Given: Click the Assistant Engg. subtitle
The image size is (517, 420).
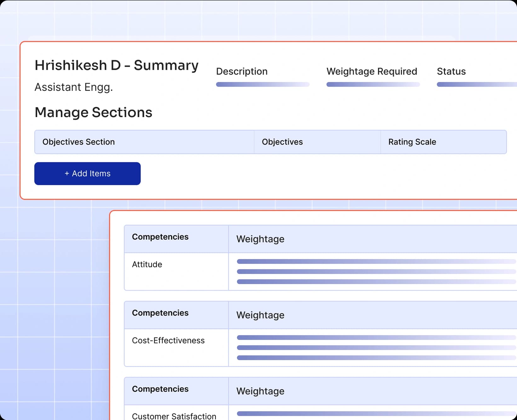Looking at the screenshot, I should point(74,87).
